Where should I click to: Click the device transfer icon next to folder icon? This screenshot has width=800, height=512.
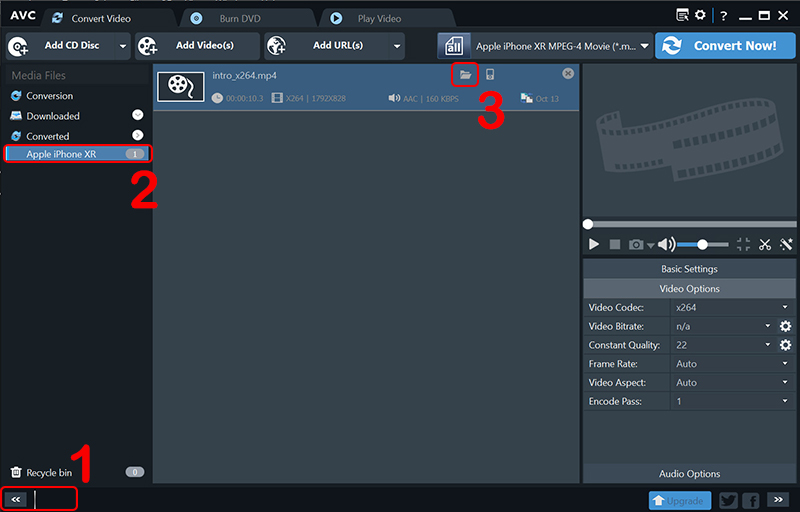490,74
